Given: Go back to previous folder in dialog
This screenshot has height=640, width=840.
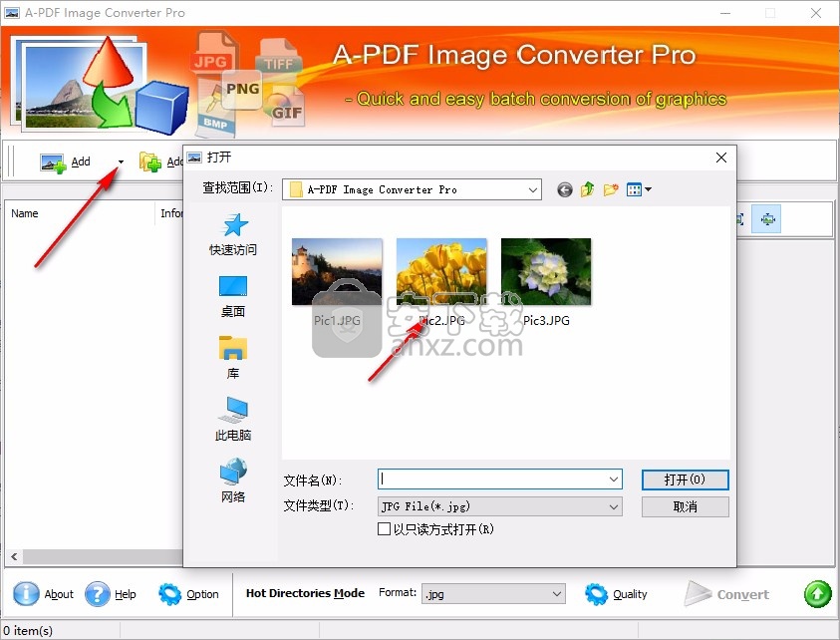Looking at the screenshot, I should 565,189.
